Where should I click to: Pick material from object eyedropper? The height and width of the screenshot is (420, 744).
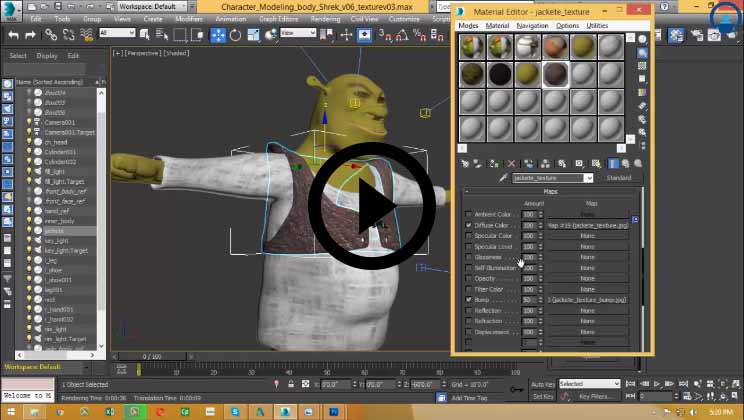(504, 178)
